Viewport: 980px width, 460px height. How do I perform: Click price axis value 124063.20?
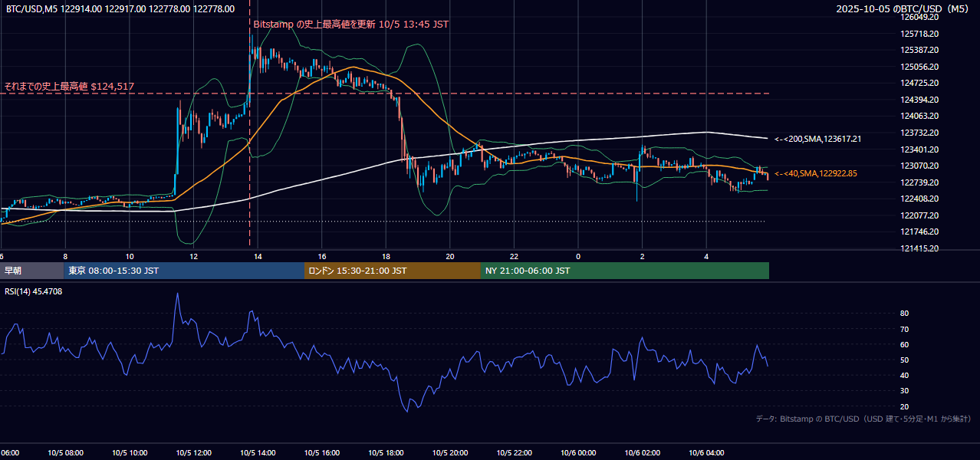coord(921,116)
